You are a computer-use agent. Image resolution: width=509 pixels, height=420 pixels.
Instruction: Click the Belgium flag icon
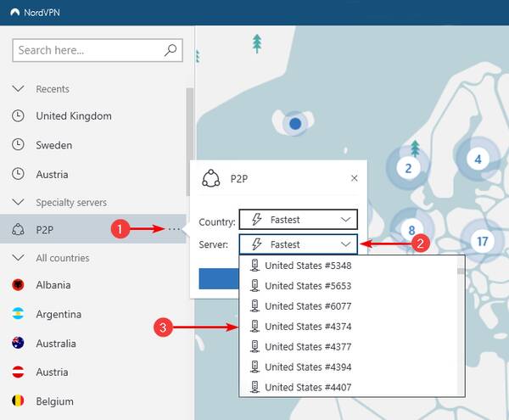[x=18, y=400]
